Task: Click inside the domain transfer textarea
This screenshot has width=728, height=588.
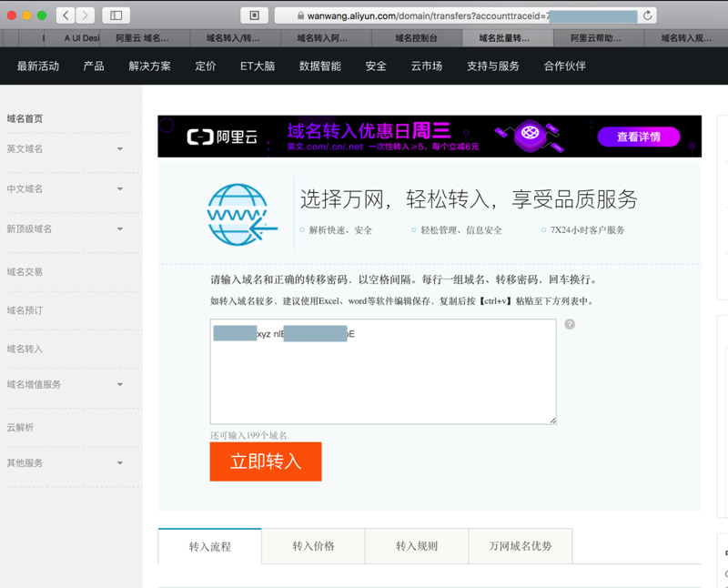Action: tap(383, 371)
